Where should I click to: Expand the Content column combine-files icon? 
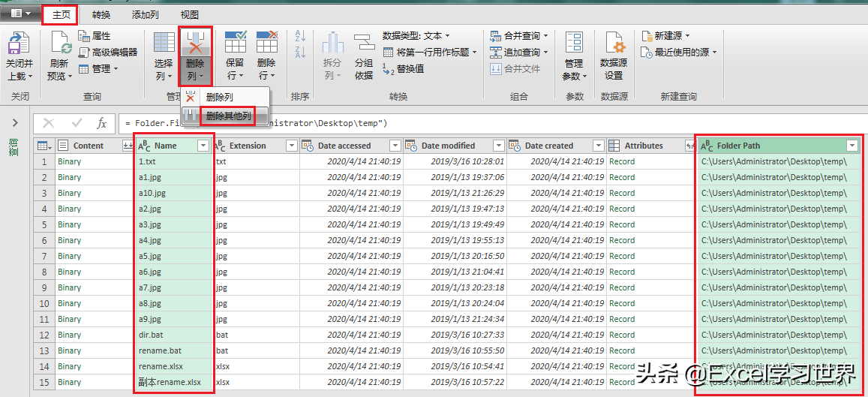point(128,146)
